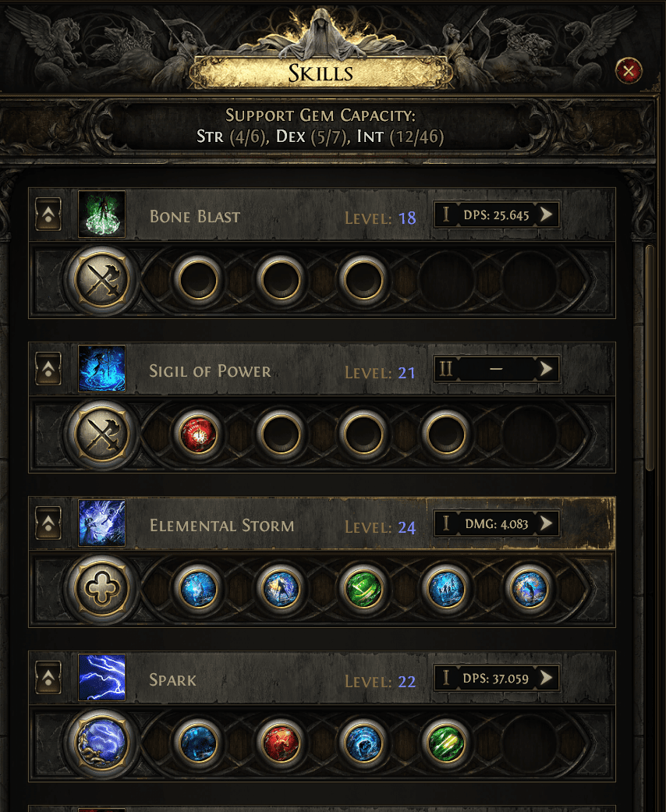This screenshot has height=812, width=666.
Task: Expand Elemental Storm DMG stat arrow
Action: click(x=547, y=523)
